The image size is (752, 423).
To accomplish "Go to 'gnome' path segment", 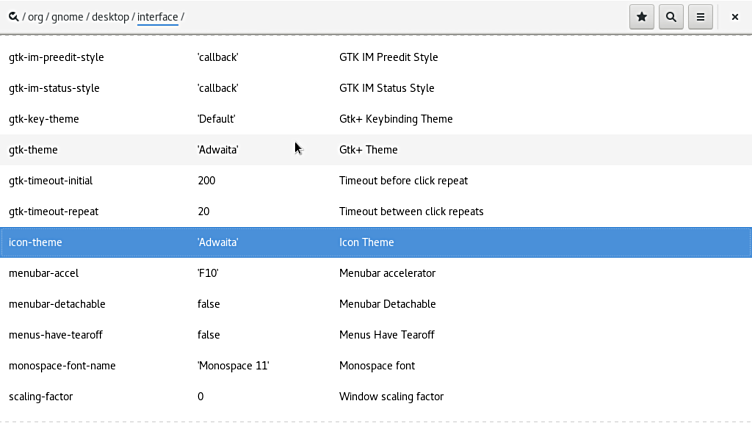I will pyautogui.click(x=69, y=17).
